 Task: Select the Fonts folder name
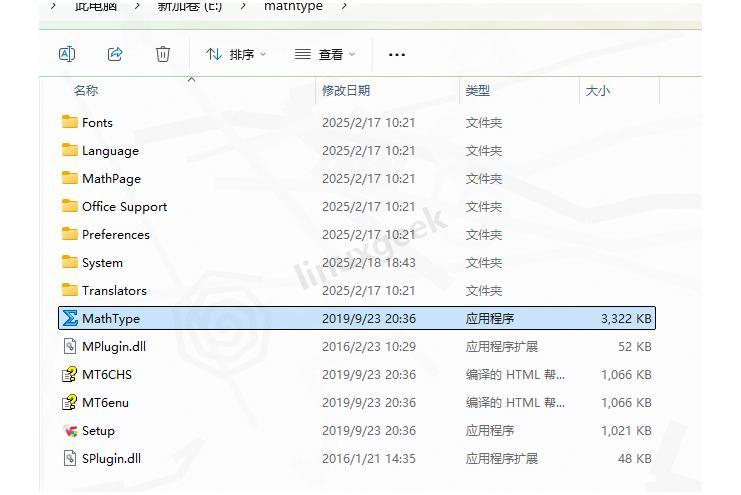click(x=97, y=123)
